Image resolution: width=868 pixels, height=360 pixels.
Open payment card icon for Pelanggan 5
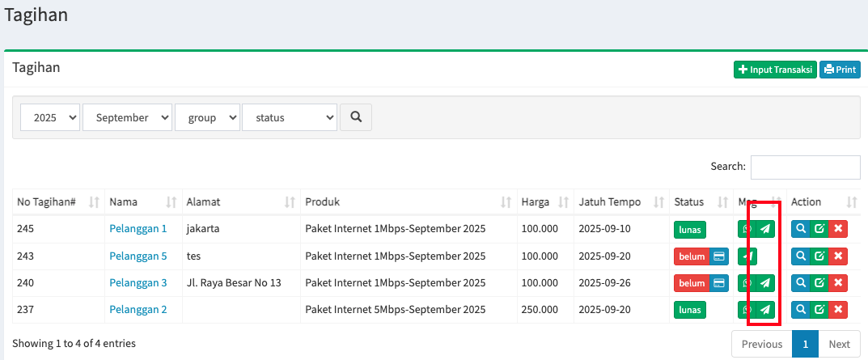pyautogui.click(x=719, y=256)
